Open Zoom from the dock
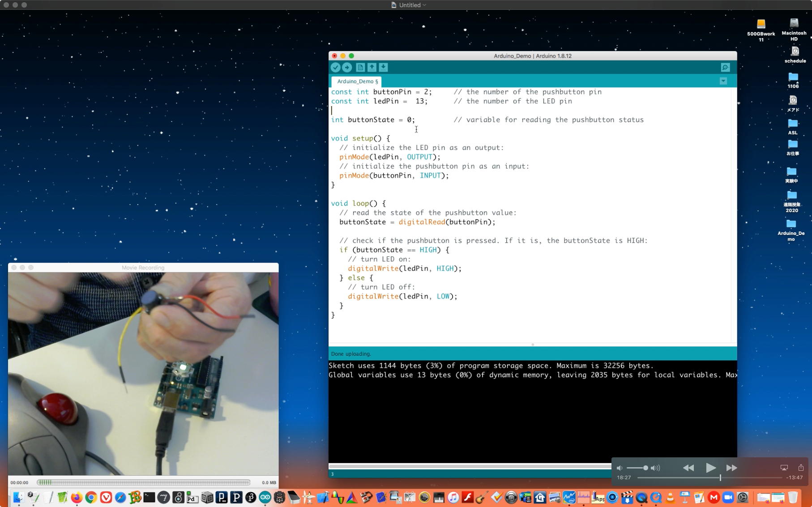Viewport: 812px width, 507px height. click(x=728, y=497)
